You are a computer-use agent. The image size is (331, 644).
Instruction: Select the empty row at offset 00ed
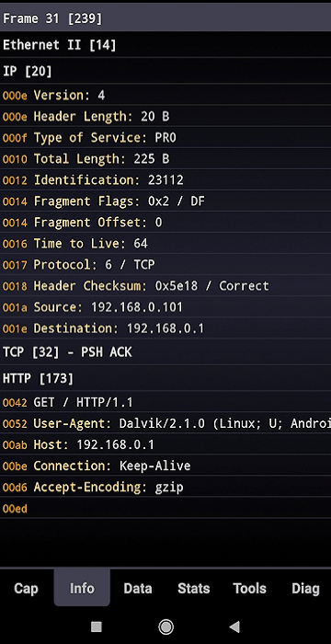click(x=165, y=509)
